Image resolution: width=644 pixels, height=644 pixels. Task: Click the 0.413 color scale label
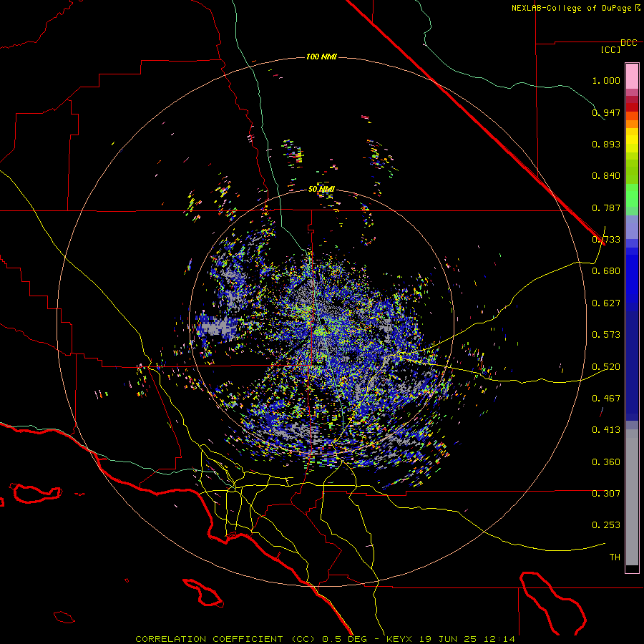606,430
